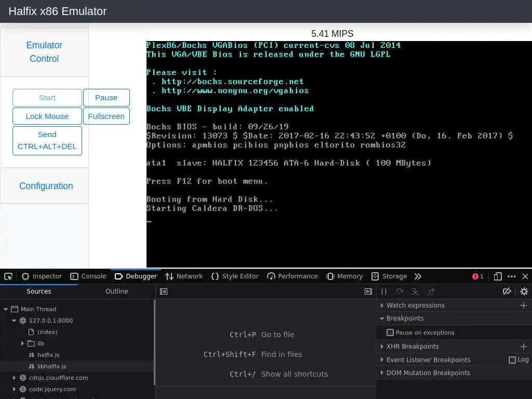Click the Step In icon
The image size is (532, 399).
click(x=415, y=291)
